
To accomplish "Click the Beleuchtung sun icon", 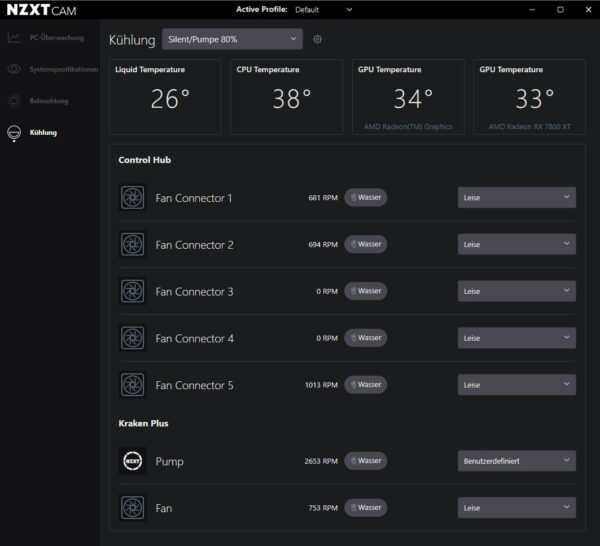I will pos(14,101).
